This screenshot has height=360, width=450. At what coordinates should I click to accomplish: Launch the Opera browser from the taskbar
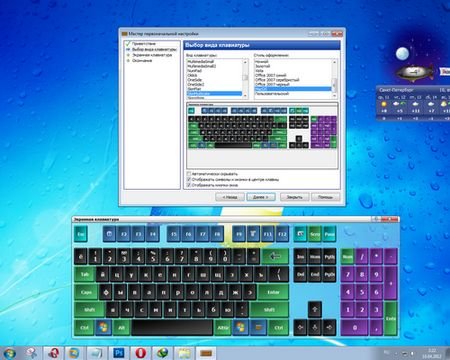pos(140,353)
